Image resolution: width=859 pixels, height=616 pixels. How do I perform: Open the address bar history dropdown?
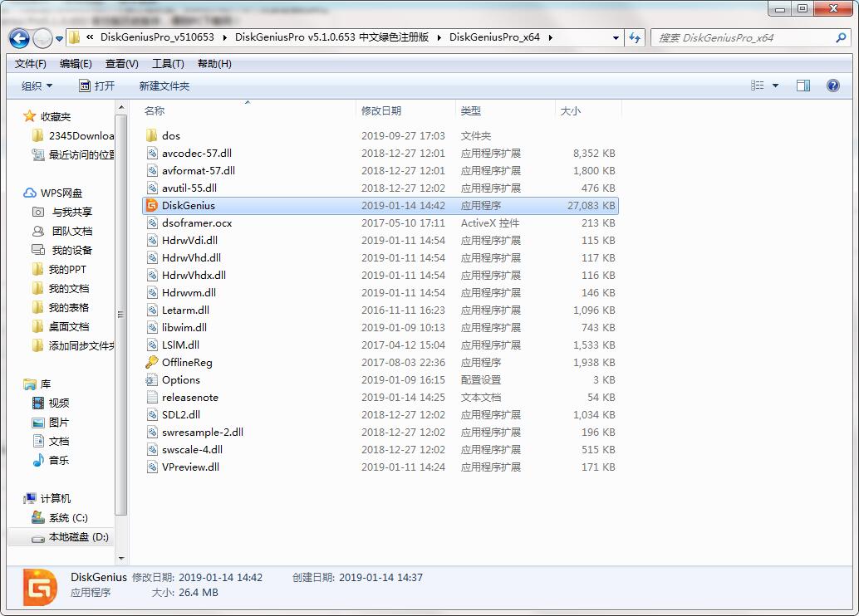(x=616, y=38)
